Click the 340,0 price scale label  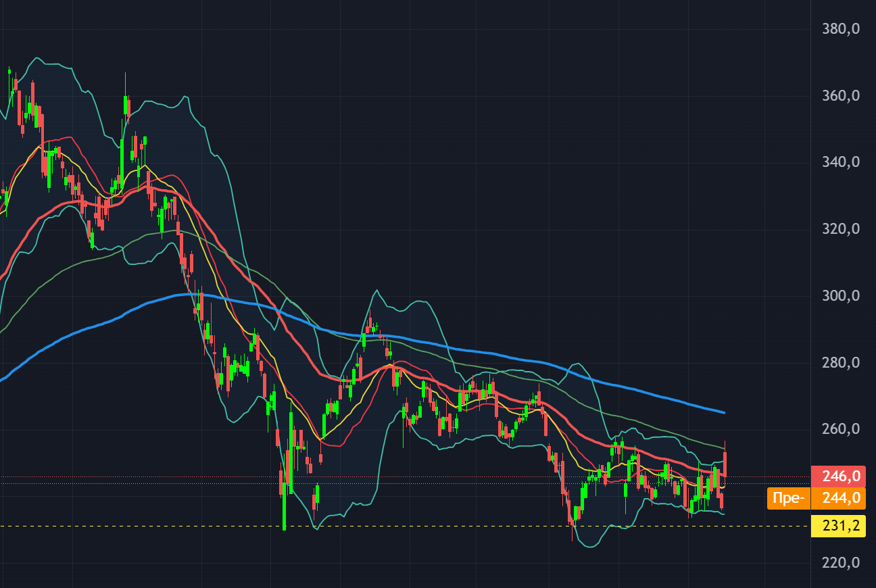841,162
